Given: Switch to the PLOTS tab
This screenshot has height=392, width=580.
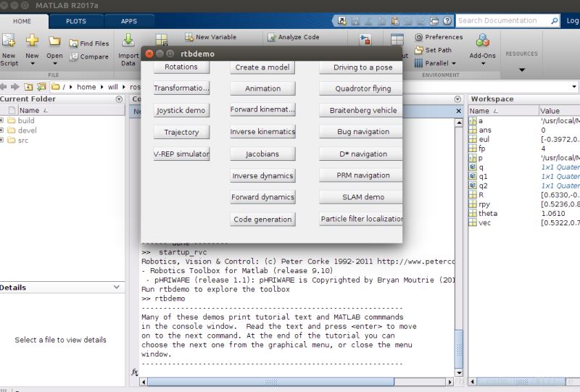Looking at the screenshot, I should (76, 21).
